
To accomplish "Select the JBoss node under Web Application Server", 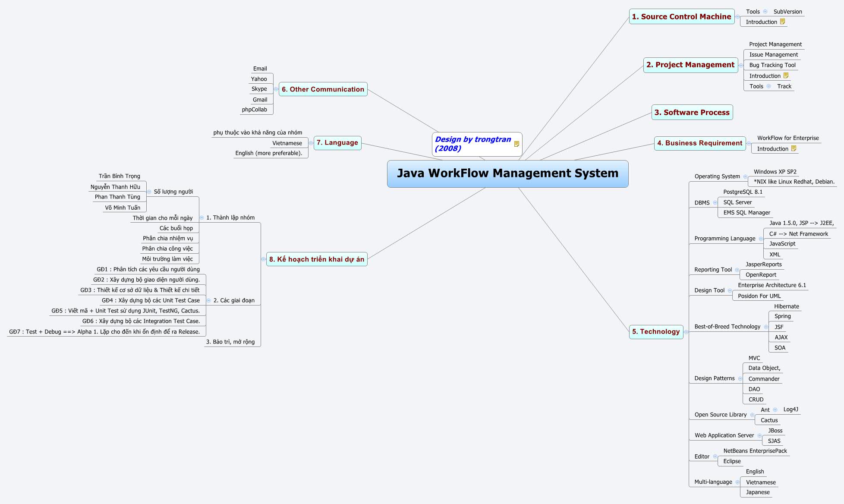I will tap(775, 430).
